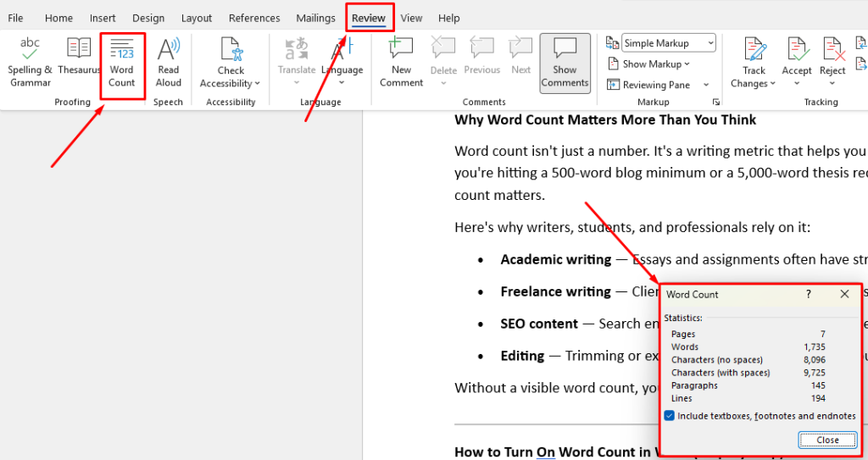
Task: Open the Translate tool
Action: (297, 56)
